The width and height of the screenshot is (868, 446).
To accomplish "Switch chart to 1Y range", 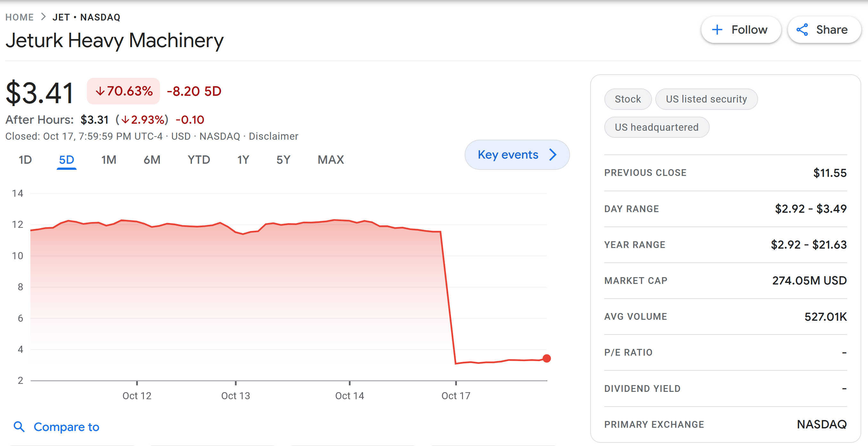I will (x=243, y=160).
